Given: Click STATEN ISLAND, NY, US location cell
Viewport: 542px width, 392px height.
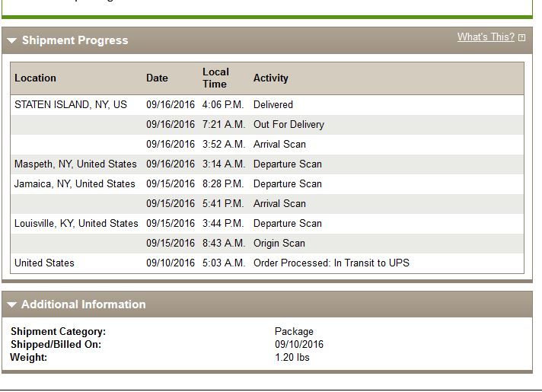Looking at the screenshot, I should pyautogui.click(x=71, y=105).
